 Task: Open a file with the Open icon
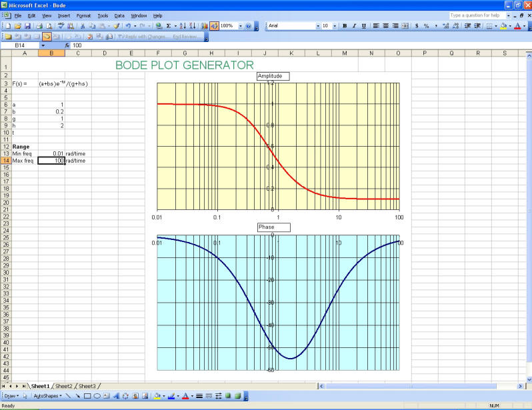click(x=18, y=26)
